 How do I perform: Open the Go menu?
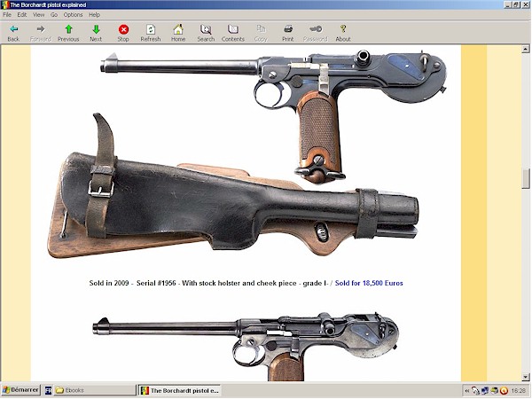54,14
